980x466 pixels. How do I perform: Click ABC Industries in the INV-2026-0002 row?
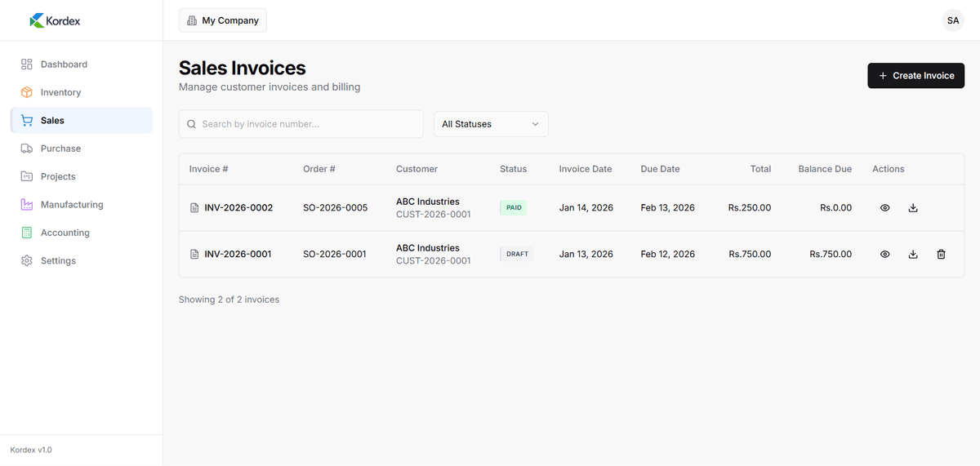[x=428, y=202]
